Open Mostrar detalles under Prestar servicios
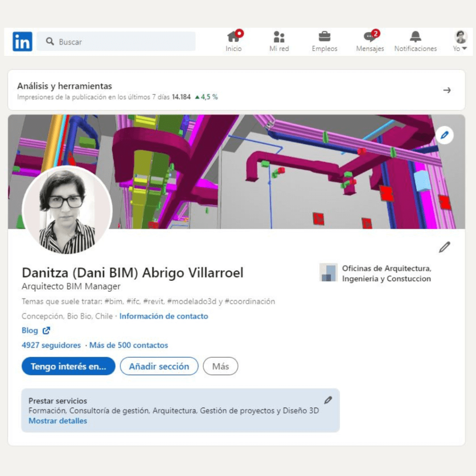Screen dimensions: 476x476 58,421
